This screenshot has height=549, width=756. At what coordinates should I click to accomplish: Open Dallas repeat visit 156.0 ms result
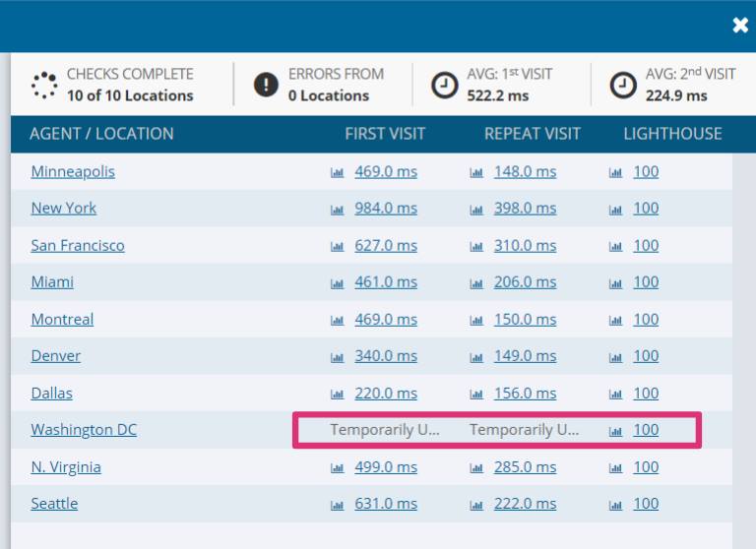pos(525,393)
